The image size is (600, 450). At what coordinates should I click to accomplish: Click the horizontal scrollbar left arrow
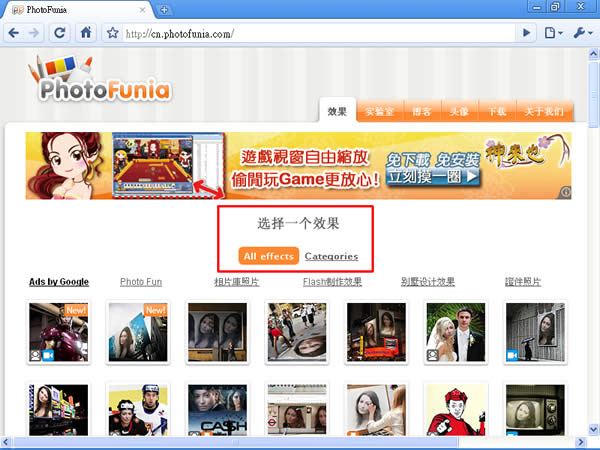tap(5, 442)
